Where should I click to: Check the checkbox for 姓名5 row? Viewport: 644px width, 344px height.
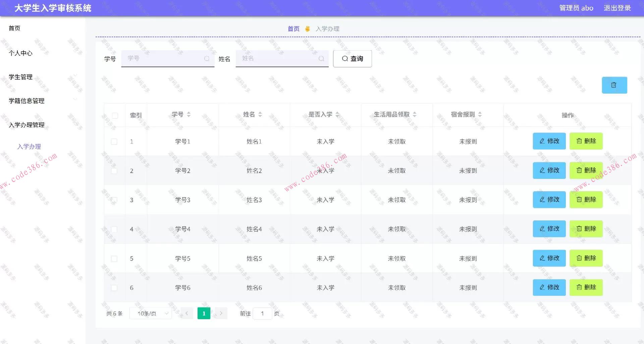(114, 259)
